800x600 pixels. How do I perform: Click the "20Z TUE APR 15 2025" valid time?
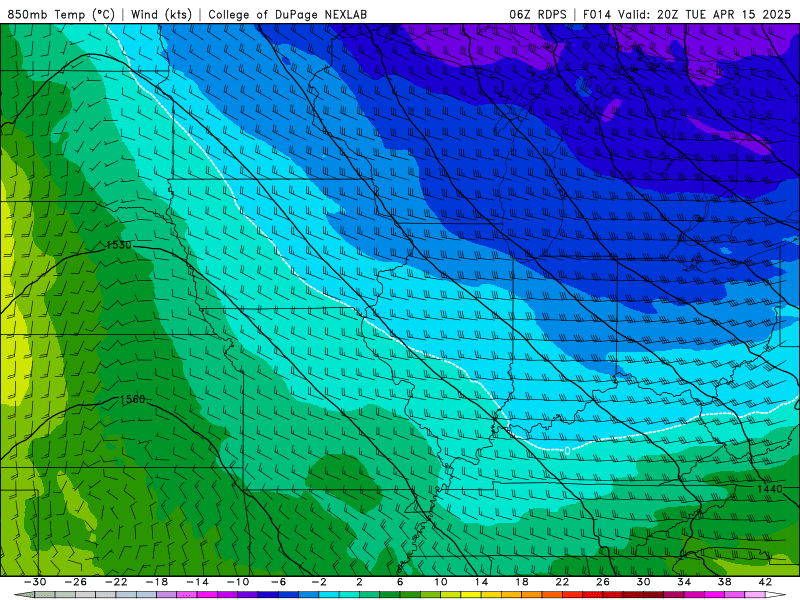723,14
